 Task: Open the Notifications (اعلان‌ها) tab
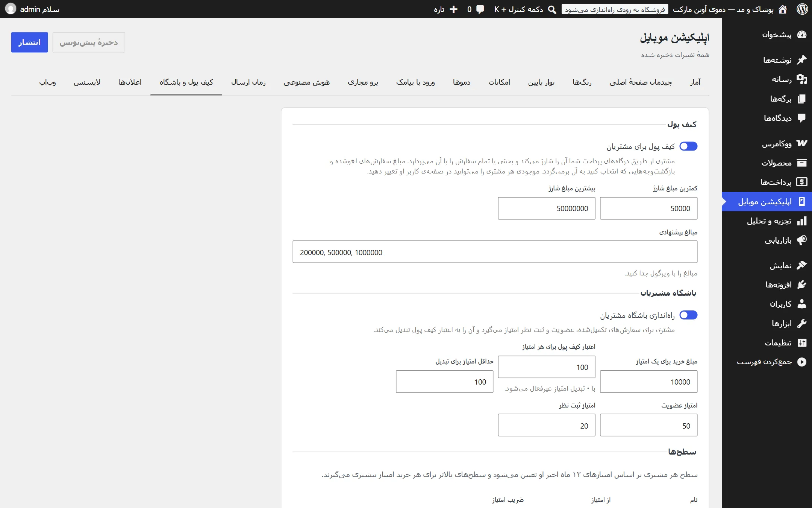coord(130,82)
